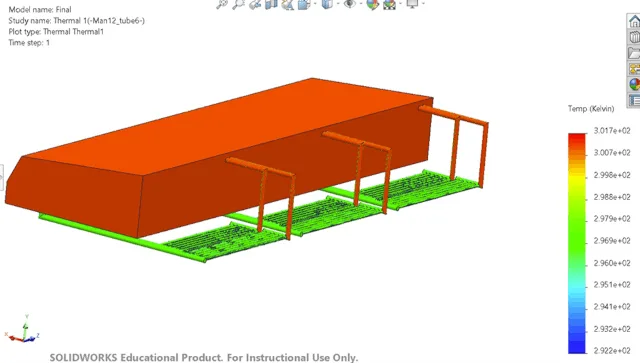Click the Temp (Kelvin) legend title
Viewport: 640px width, 363px height.
coord(591,109)
